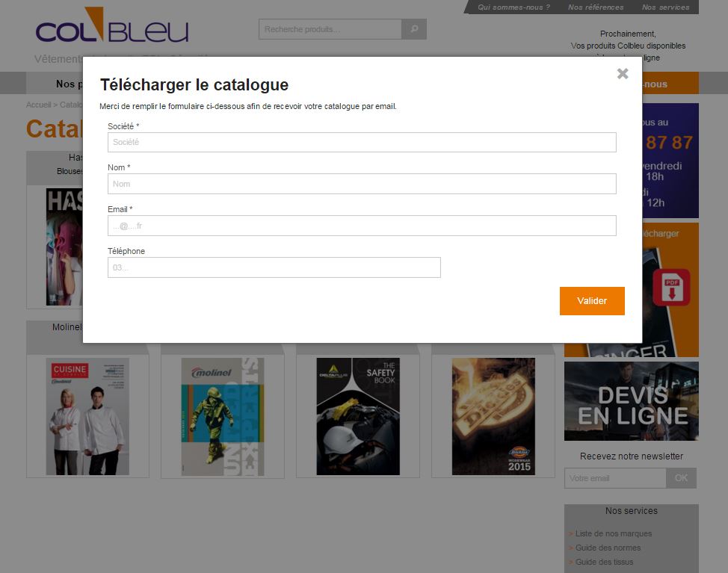Focus the Téléphone input field

click(x=274, y=267)
